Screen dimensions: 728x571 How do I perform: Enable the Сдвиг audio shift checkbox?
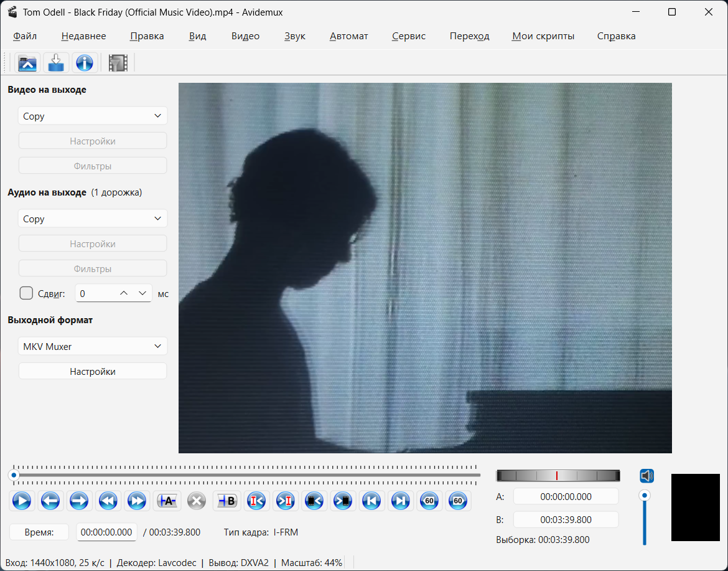[26, 293]
